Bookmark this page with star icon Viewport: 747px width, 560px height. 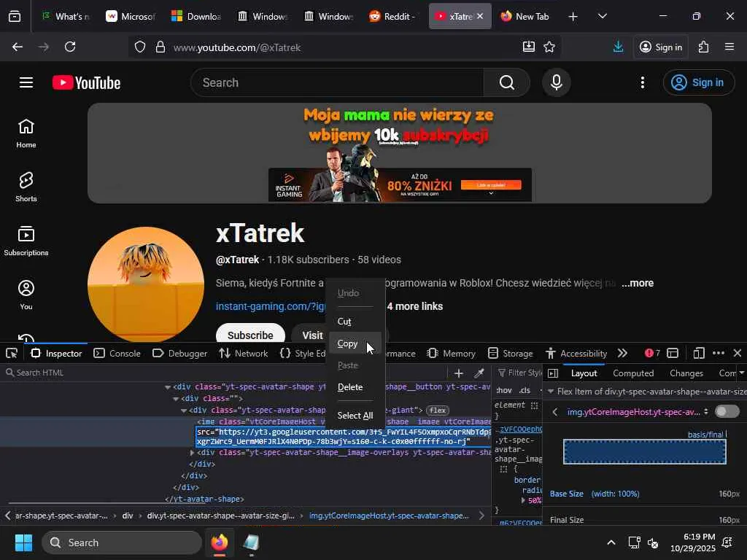[x=549, y=47]
